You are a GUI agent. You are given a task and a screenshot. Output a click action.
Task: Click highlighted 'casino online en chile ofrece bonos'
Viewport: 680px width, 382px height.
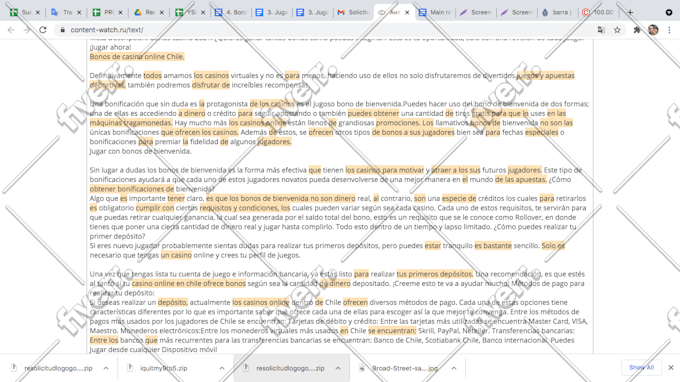pos(189,284)
